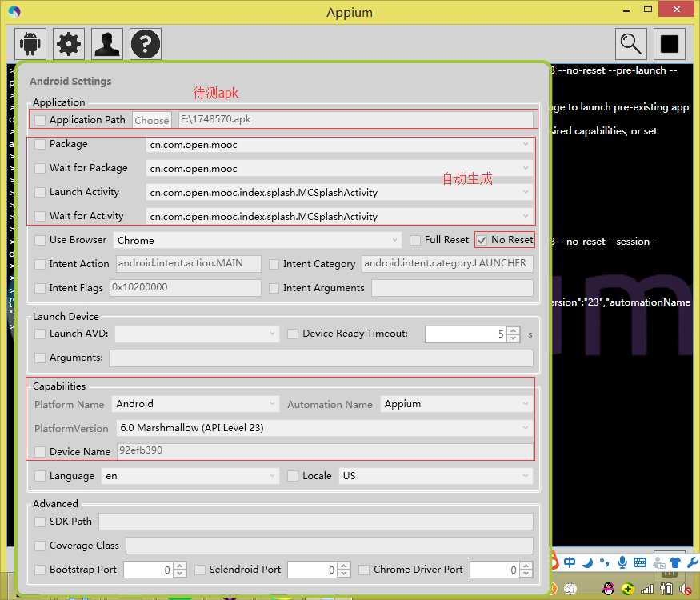Expand the Wait for Package dropdown
This screenshot has width=700, height=600.
[339, 169]
